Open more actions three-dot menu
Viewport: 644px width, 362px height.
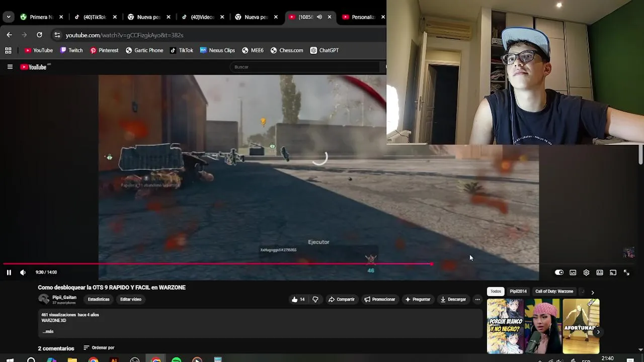coord(477,299)
